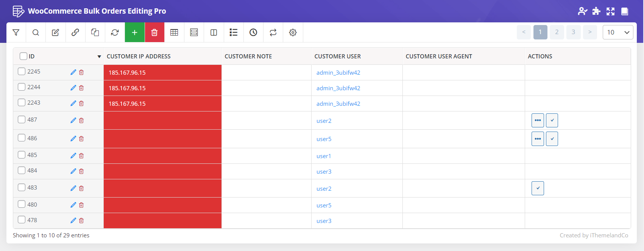Viewport: 644px width, 251px height.
Task: Click the search magnifier icon
Action: [x=36, y=33]
